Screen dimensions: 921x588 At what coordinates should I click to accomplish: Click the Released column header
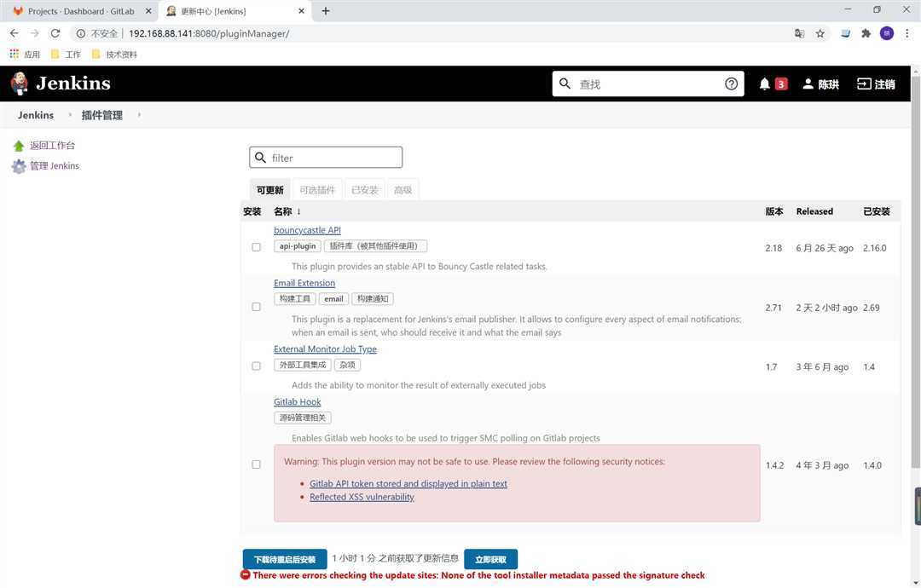point(814,211)
